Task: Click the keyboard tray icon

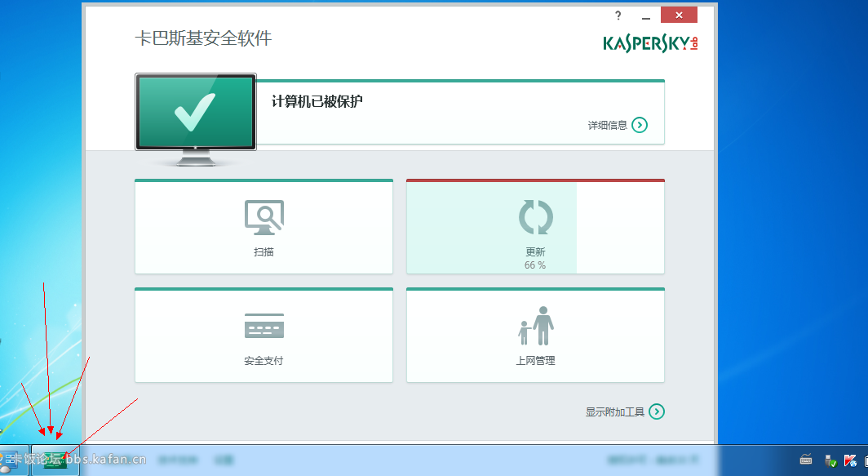Action: tap(806, 460)
